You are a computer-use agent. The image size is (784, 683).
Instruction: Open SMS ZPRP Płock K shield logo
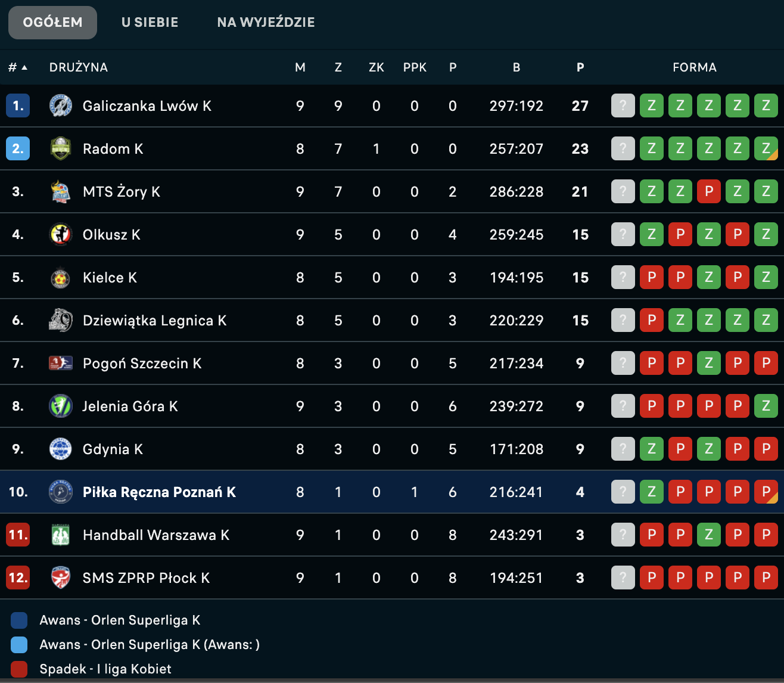tap(61, 578)
